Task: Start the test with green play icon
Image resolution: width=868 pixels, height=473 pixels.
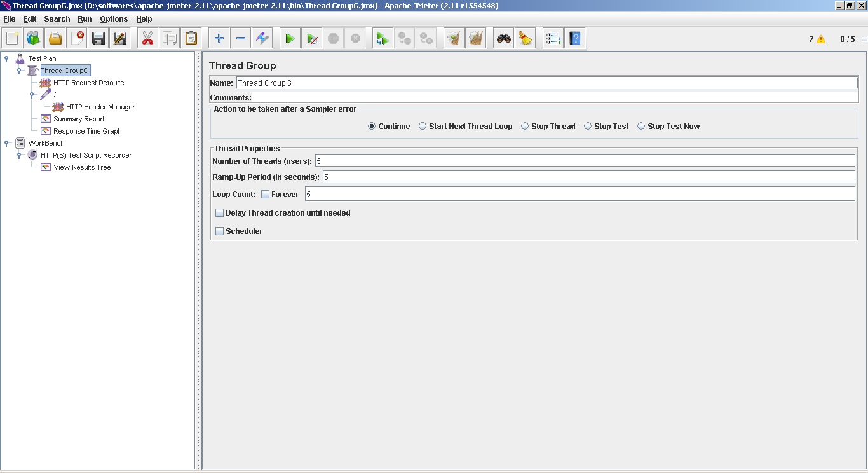Action: click(x=290, y=38)
